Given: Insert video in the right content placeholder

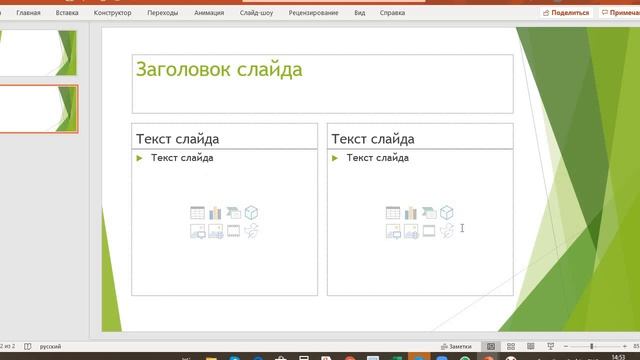Looking at the screenshot, I should tap(429, 231).
